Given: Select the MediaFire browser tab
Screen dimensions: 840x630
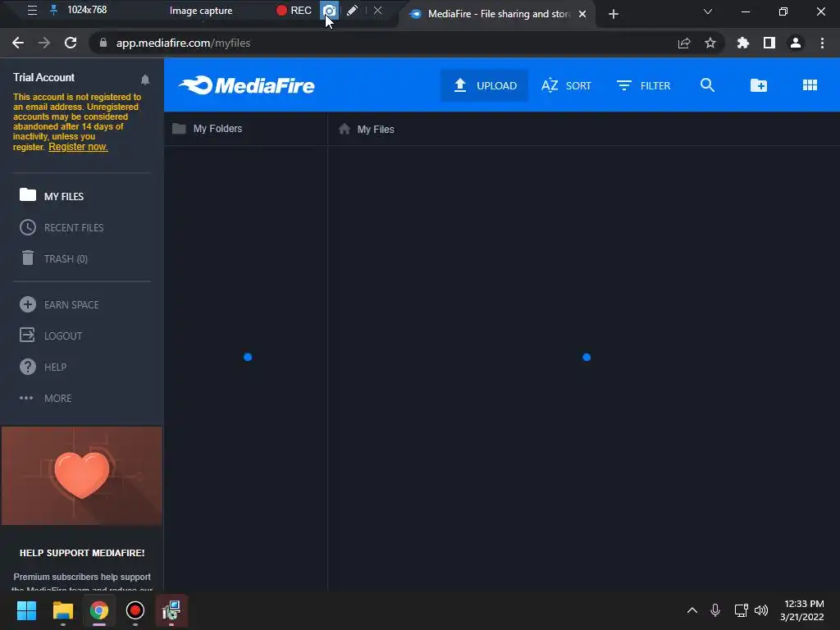Looking at the screenshot, I should 491,14.
